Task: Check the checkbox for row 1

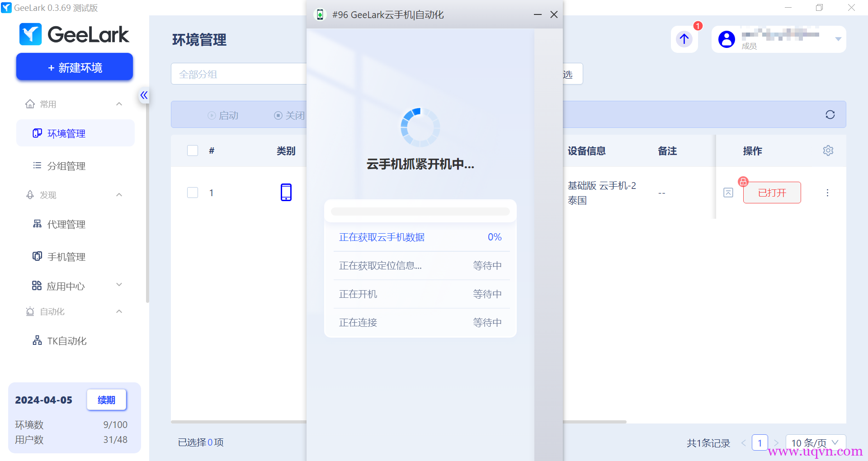Action: 193,193
